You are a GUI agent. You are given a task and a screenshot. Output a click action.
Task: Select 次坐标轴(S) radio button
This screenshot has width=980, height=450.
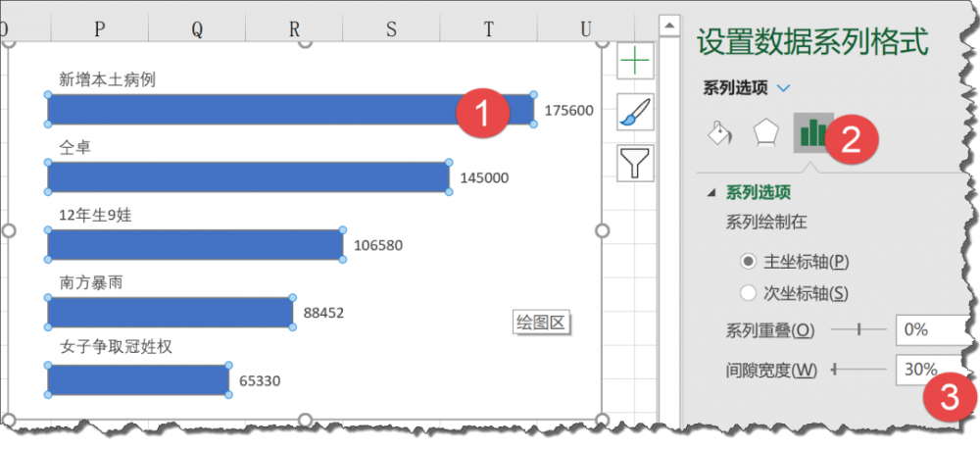pyautogui.click(x=748, y=292)
